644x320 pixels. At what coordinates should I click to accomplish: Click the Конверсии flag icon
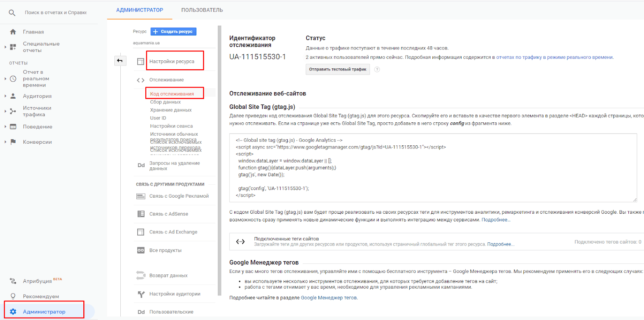click(x=13, y=142)
